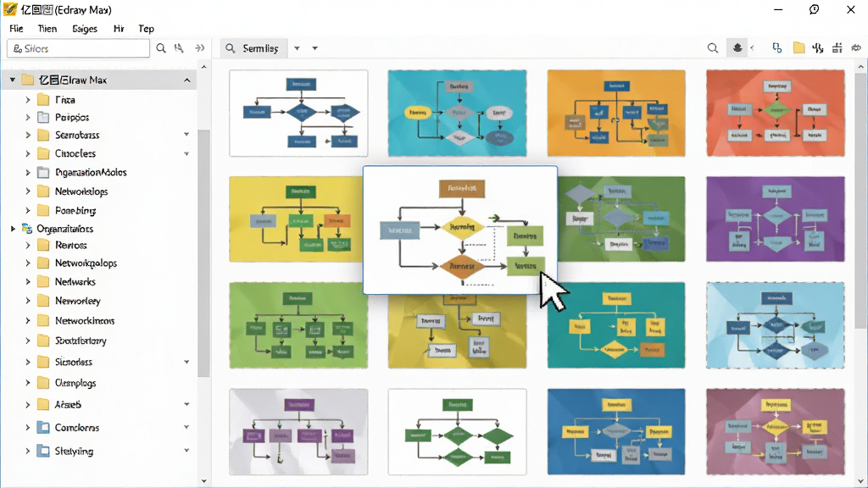Viewport: 868px width, 488px height.
Task: Select the Cinoclees folder label
Action: (x=75, y=154)
